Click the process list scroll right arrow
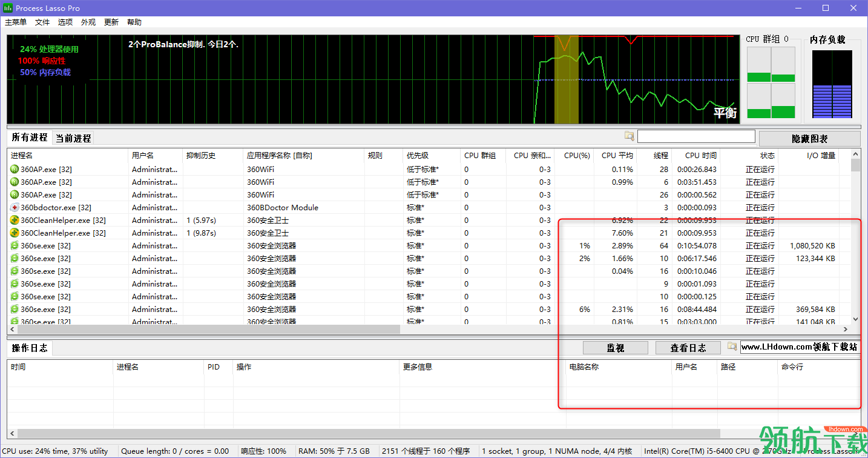This screenshot has height=458, width=868. pos(846,330)
